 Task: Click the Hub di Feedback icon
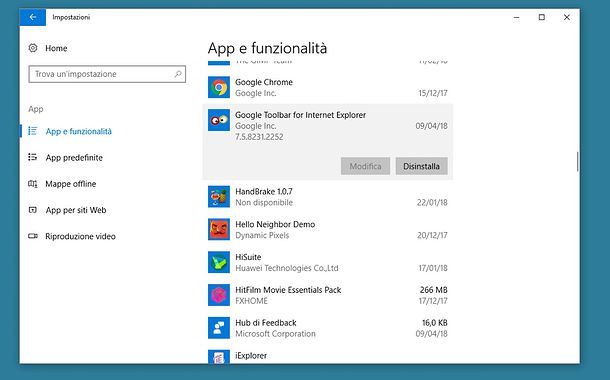pos(219,327)
